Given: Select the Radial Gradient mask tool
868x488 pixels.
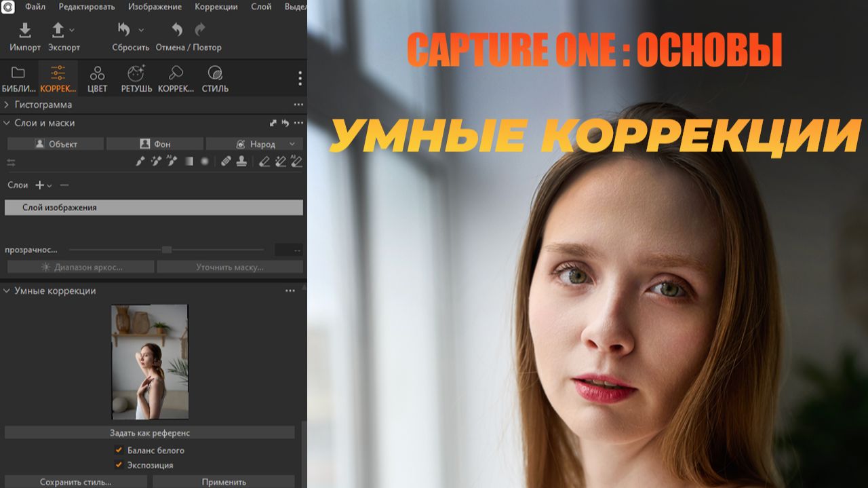Looking at the screenshot, I should coord(204,162).
